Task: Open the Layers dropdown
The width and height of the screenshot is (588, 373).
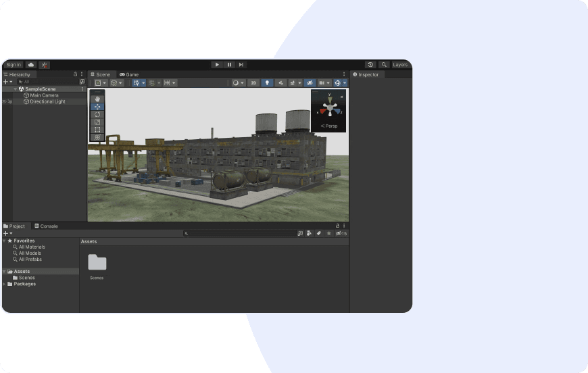Action: tap(400, 65)
